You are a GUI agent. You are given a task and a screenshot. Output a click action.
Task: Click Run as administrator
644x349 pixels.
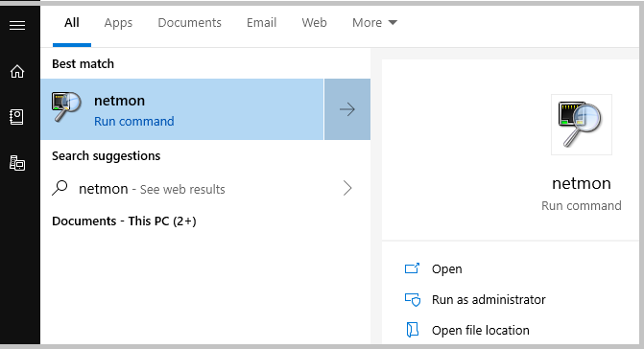489,300
